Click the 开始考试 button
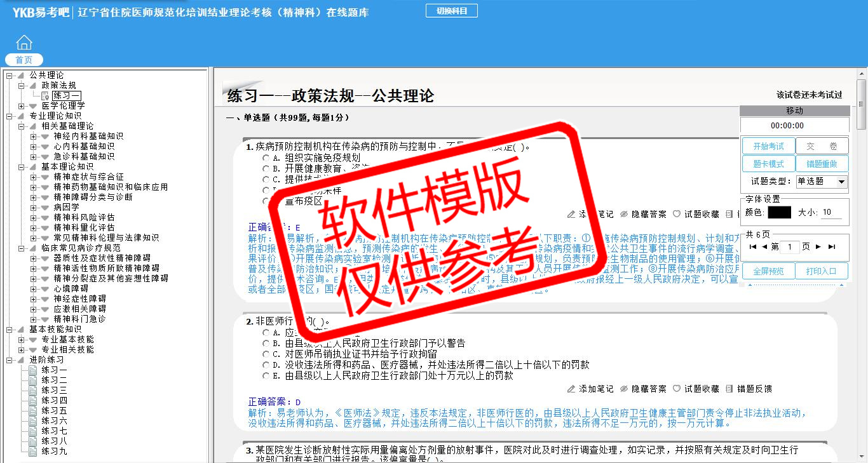This screenshot has height=463, width=868. click(768, 146)
